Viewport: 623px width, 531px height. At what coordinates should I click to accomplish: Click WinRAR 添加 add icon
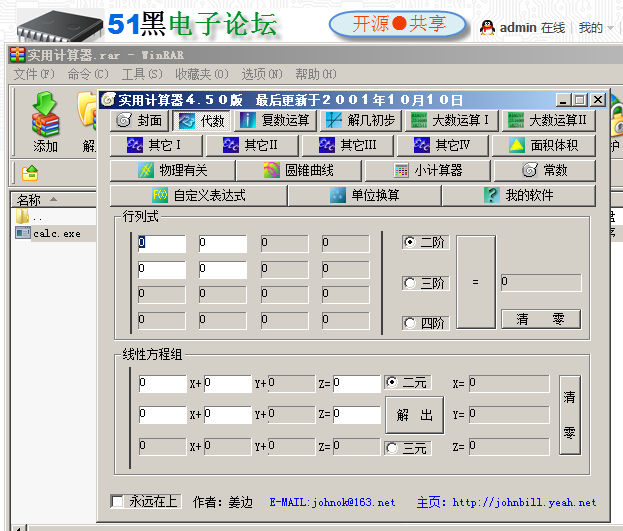tap(45, 122)
